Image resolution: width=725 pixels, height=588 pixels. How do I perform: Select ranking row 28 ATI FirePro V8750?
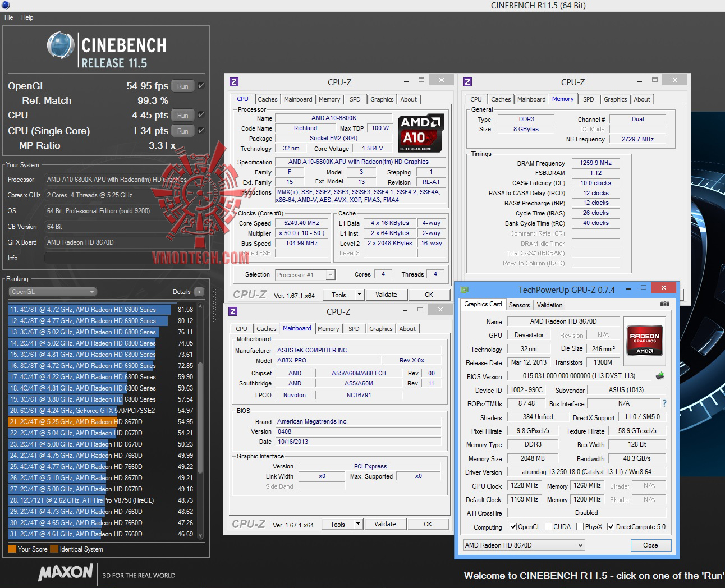[101, 500]
